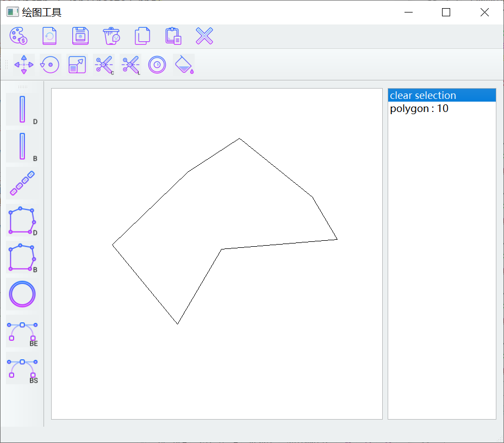Choose the scissors clip C tool
504x443 pixels.
click(104, 65)
